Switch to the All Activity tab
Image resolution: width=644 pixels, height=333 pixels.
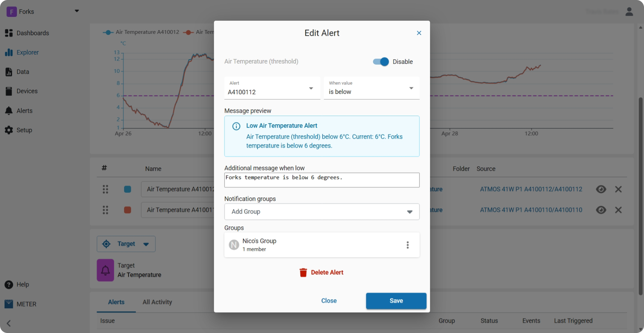[157, 302]
